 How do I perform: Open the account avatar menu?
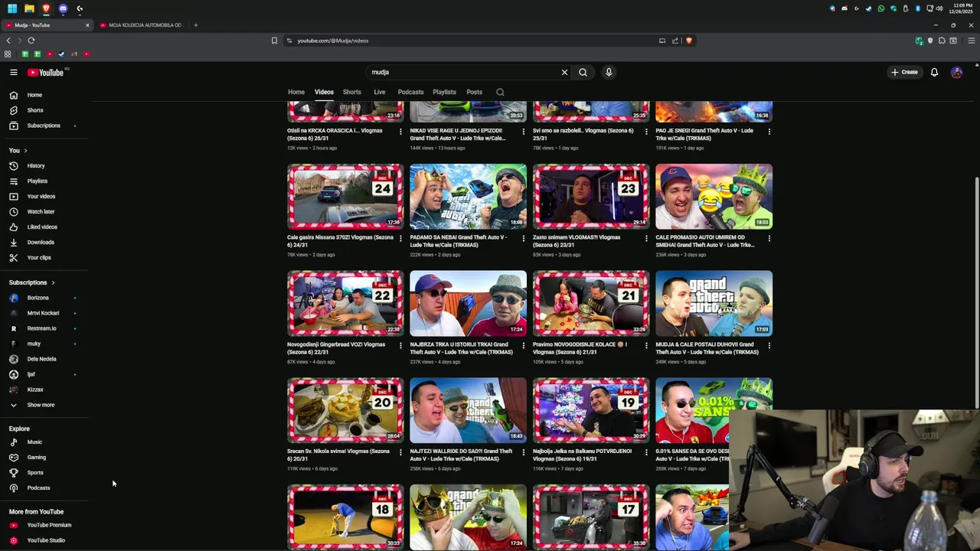pos(956,72)
